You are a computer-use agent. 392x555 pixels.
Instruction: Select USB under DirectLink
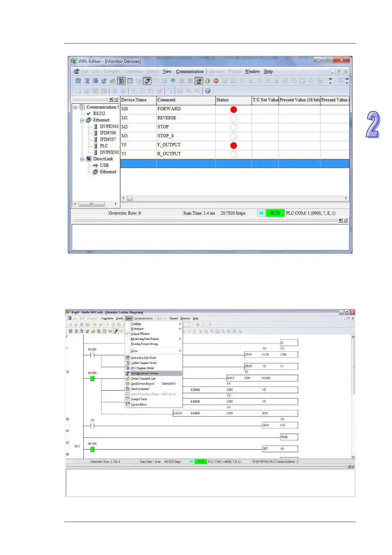pos(104,165)
